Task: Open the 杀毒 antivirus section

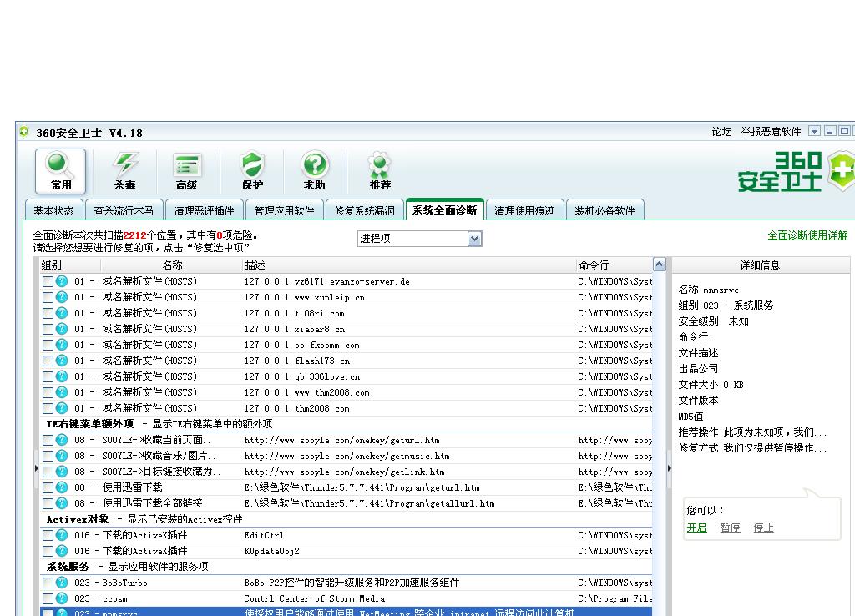Action: point(125,171)
